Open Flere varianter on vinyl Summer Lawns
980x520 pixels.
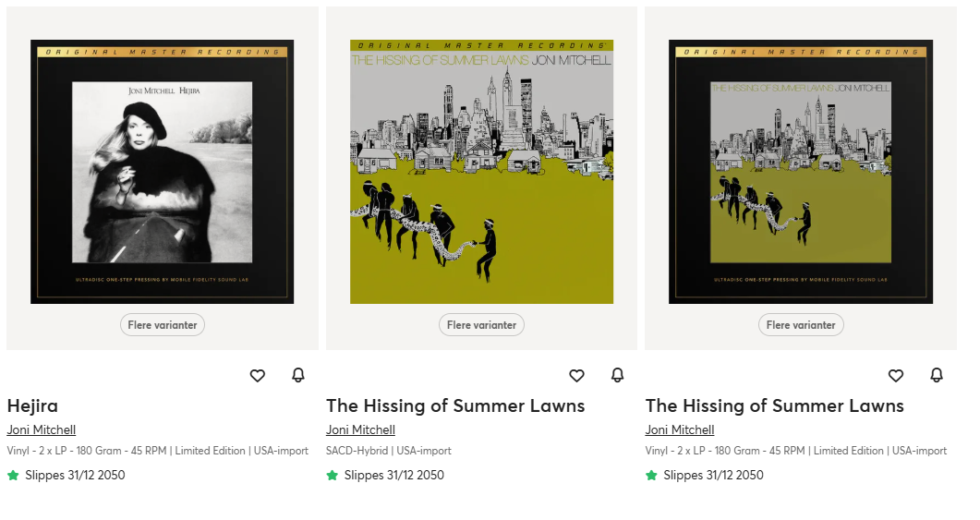point(801,325)
